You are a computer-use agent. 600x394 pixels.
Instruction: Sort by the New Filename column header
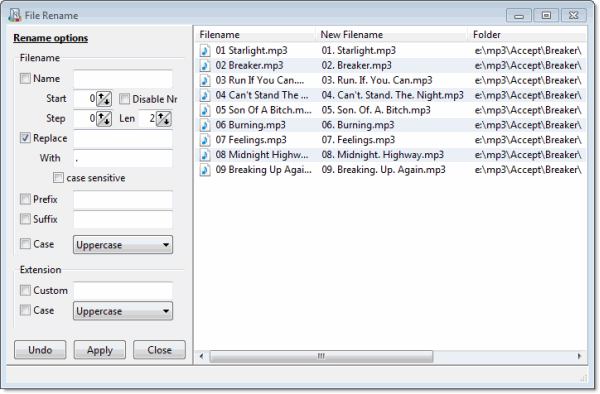click(x=391, y=35)
